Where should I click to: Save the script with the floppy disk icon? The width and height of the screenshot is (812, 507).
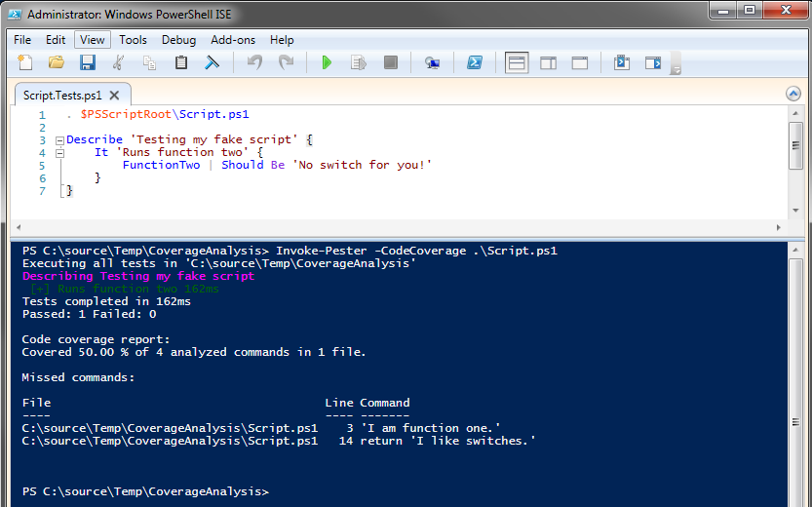[x=87, y=62]
